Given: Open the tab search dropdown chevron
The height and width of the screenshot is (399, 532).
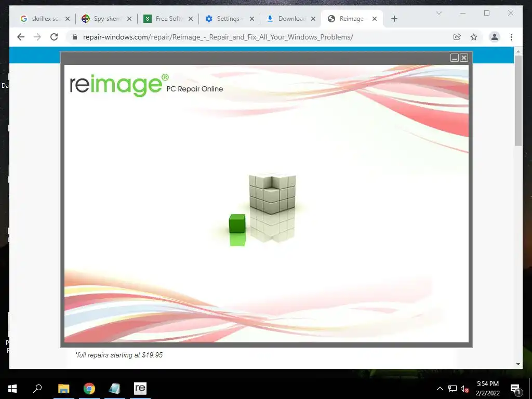Looking at the screenshot, I should 438,13.
